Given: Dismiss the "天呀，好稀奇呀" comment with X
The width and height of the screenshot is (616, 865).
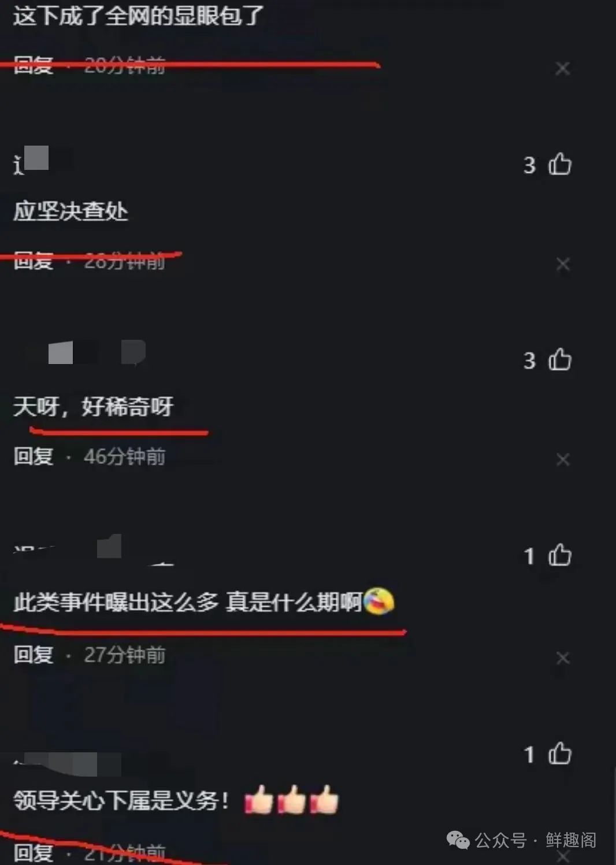Looking at the screenshot, I should coord(562,459).
